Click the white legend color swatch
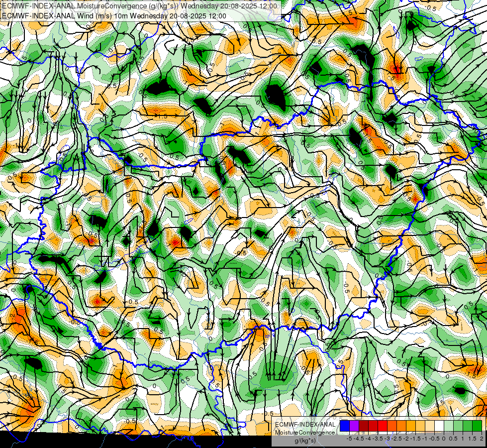 pyautogui.click(x=439, y=426)
